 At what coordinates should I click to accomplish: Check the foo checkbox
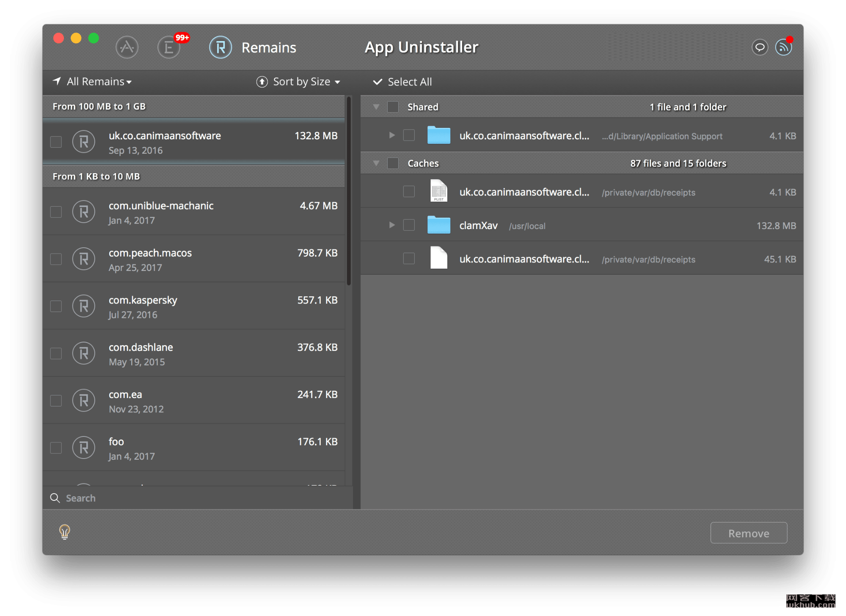(56, 448)
